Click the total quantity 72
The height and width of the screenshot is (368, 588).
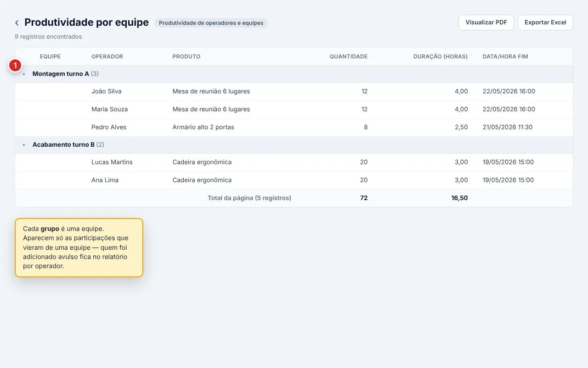364,198
